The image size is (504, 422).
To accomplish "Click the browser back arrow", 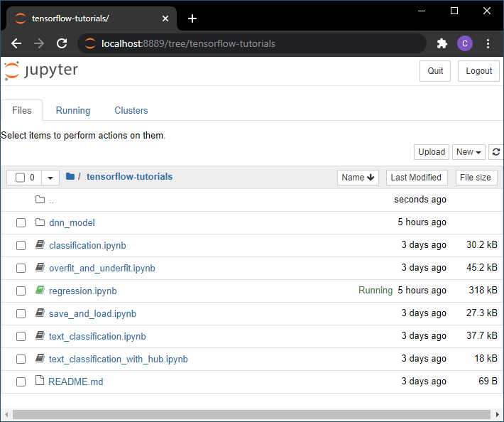I will (x=16, y=43).
